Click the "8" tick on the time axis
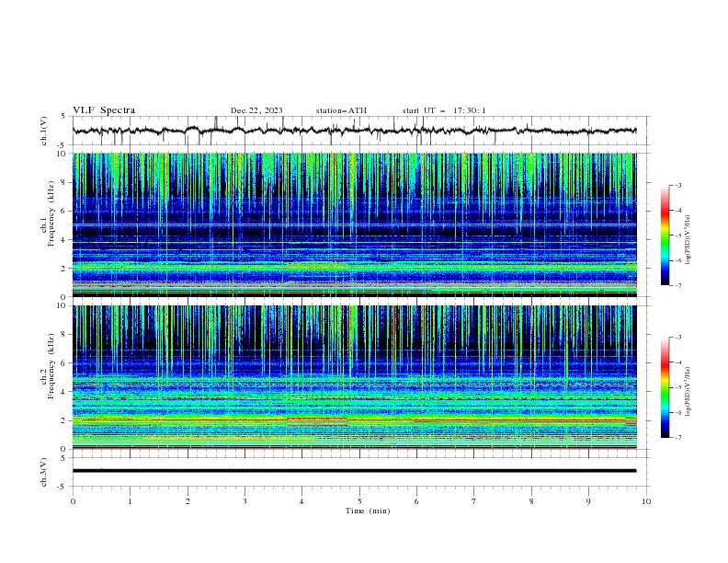 pos(531,501)
